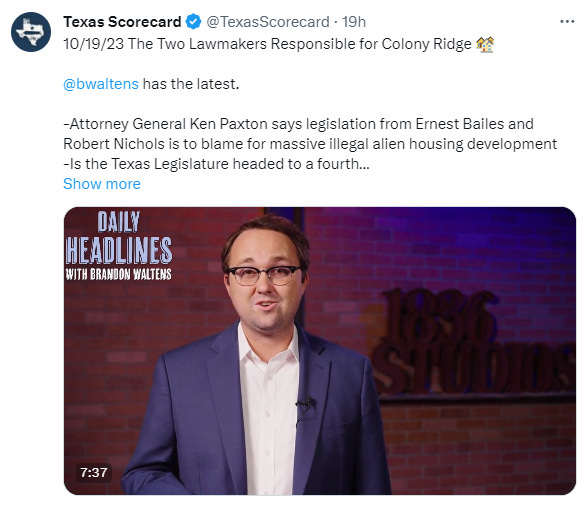Viewport: 588px width, 507px height.
Task: Open the tweet via the 19h timestamp
Action: [x=354, y=22]
